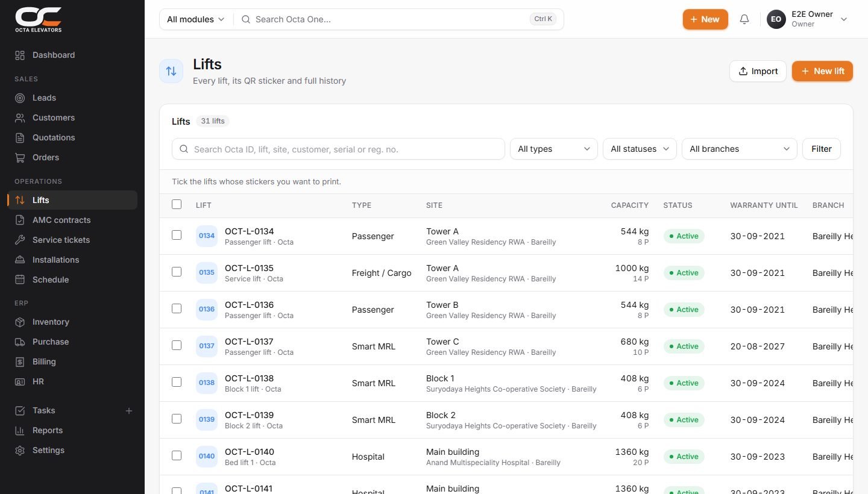Click the Purchase truck icon
This screenshot has height=494, width=868.
pyautogui.click(x=20, y=342)
